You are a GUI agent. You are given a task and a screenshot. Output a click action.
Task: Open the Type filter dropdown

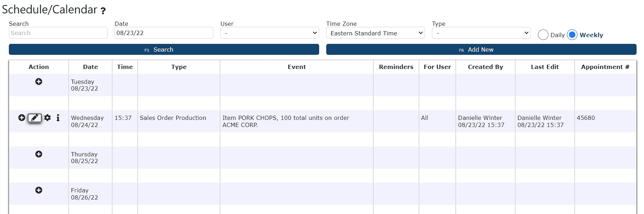(x=481, y=33)
